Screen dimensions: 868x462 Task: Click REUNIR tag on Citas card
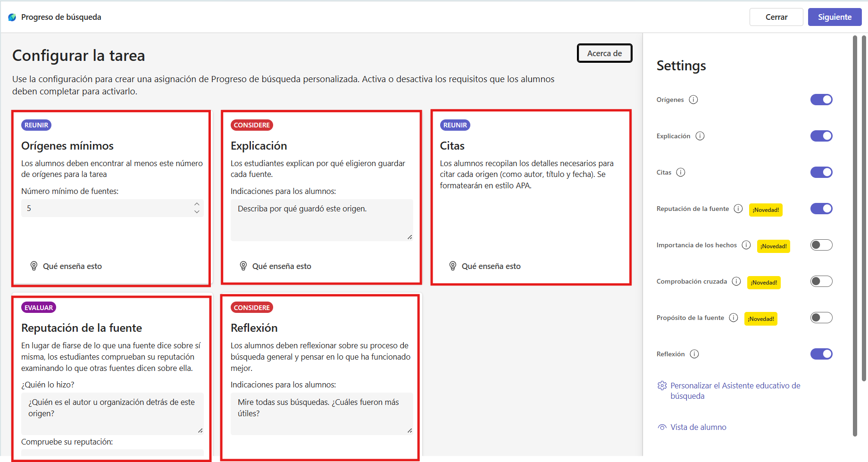455,125
